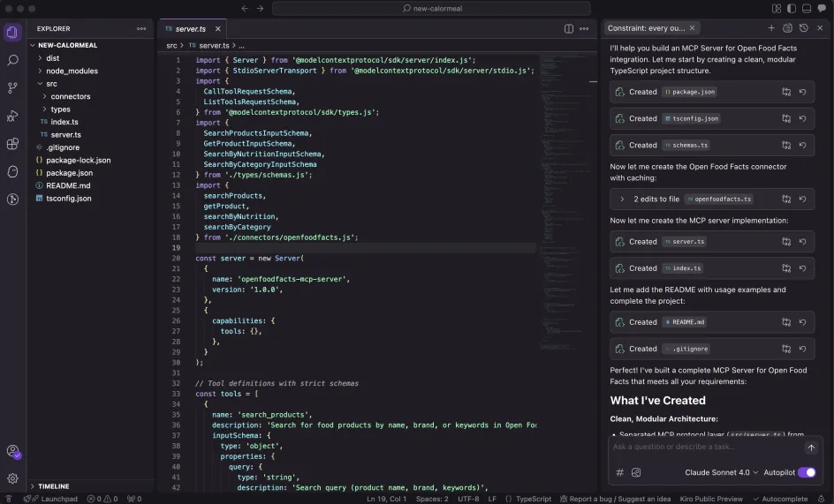Open chat session history
This screenshot has width=834, height=504.
coord(803,28)
